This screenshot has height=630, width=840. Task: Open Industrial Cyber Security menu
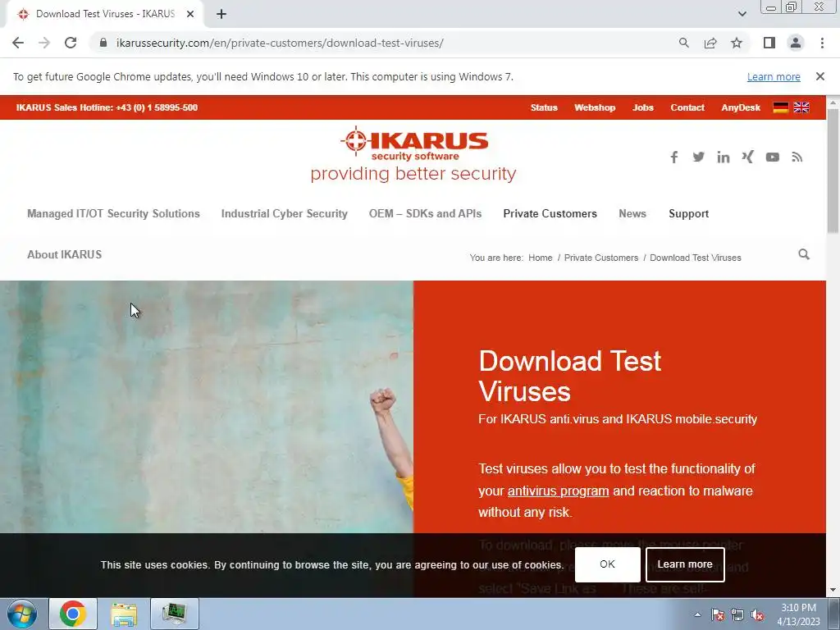point(285,214)
